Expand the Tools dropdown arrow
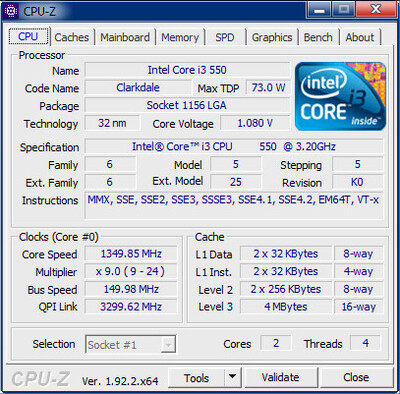Screen dimensions: 400x394 (x=233, y=378)
